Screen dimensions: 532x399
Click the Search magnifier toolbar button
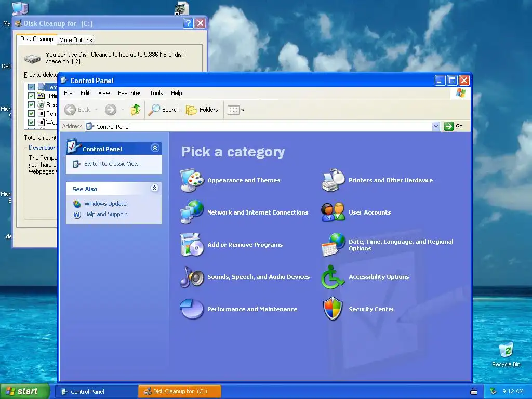(x=164, y=110)
